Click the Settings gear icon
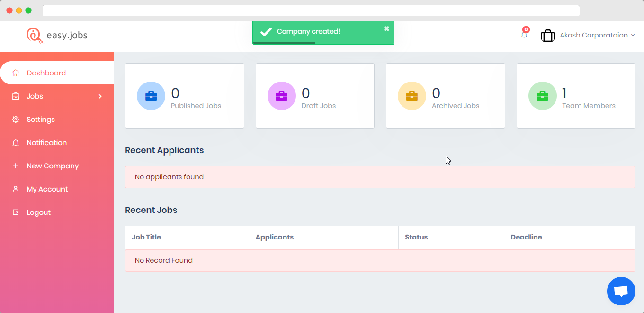The height and width of the screenshot is (313, 644). click(x=16, y=120)
